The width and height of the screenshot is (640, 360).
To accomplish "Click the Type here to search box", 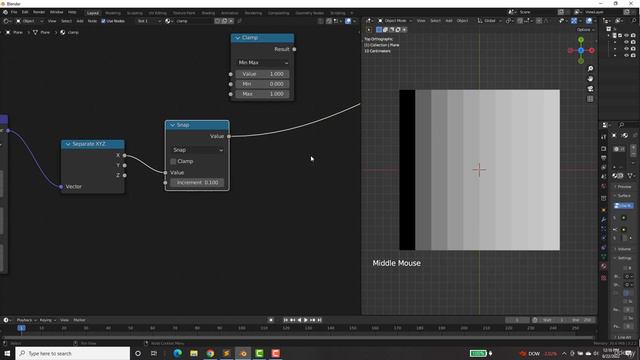I will click(73, 353).
